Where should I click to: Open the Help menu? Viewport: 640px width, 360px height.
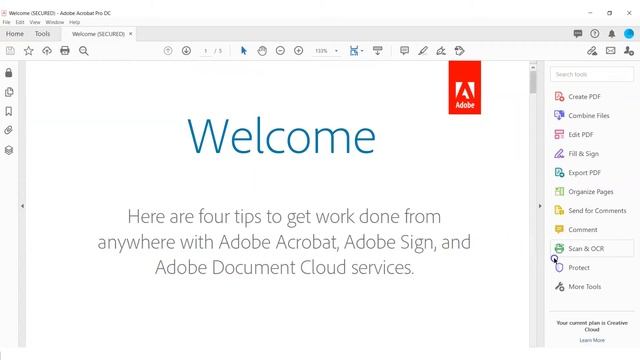tap(74, 22)
